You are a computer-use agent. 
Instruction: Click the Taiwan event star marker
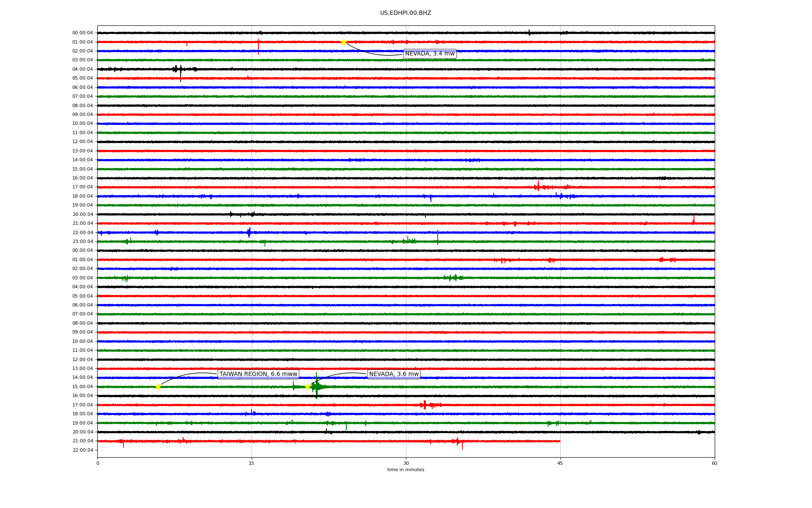click(x=158, y=387)
